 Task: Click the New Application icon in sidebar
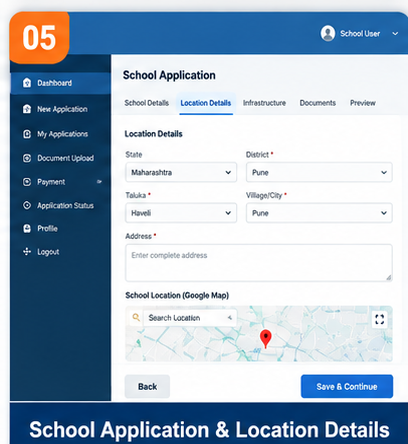[x=27, y=109]
